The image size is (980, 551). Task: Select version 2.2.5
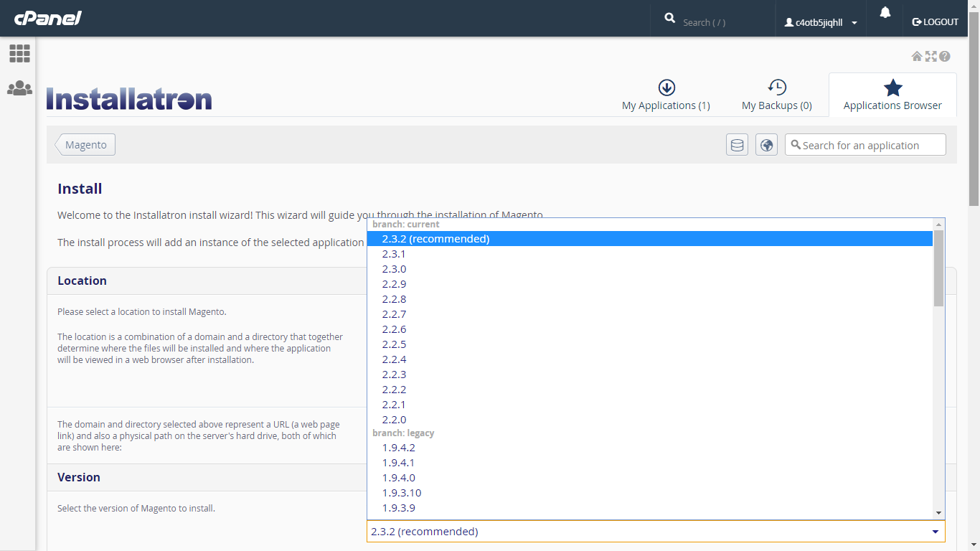[x=650, y=344]
